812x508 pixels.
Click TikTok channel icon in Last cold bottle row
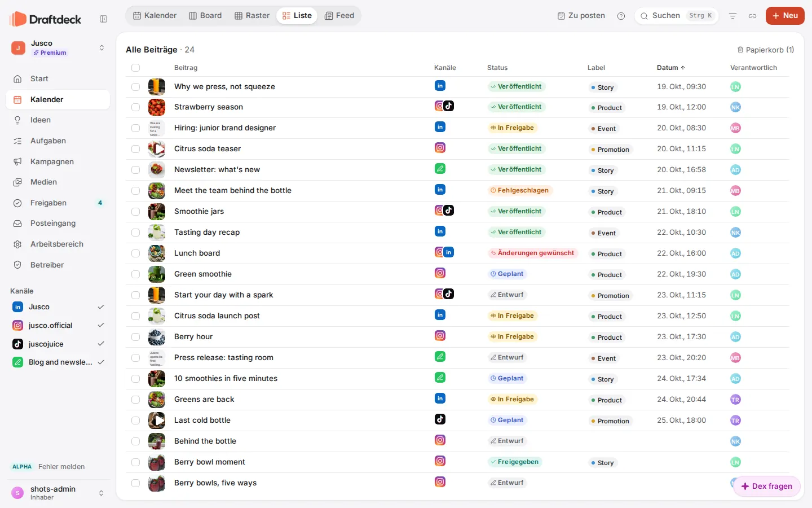click(x=440, y=419)
